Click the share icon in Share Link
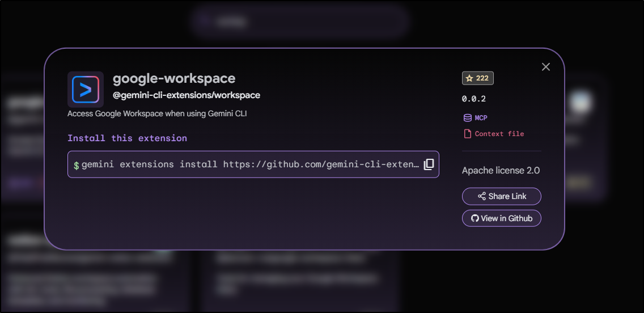Screen dimensions: 644x313 click(x=482, y=196)
